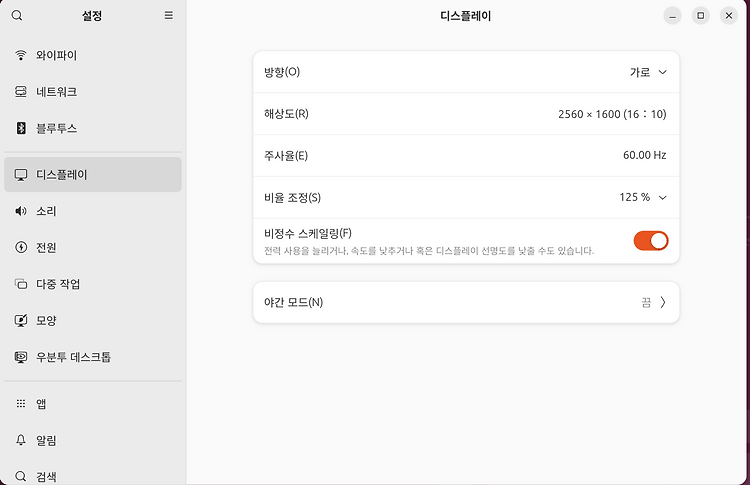This screenshot has height=485, width=750.
Task: Minimize the settings window
Action: [x=672, y=16]
